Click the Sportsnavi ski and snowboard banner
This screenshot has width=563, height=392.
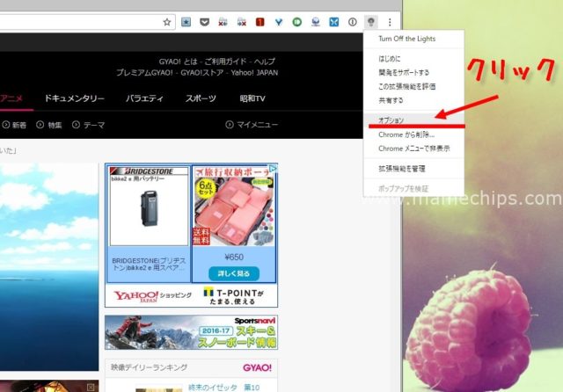point(191,332)
